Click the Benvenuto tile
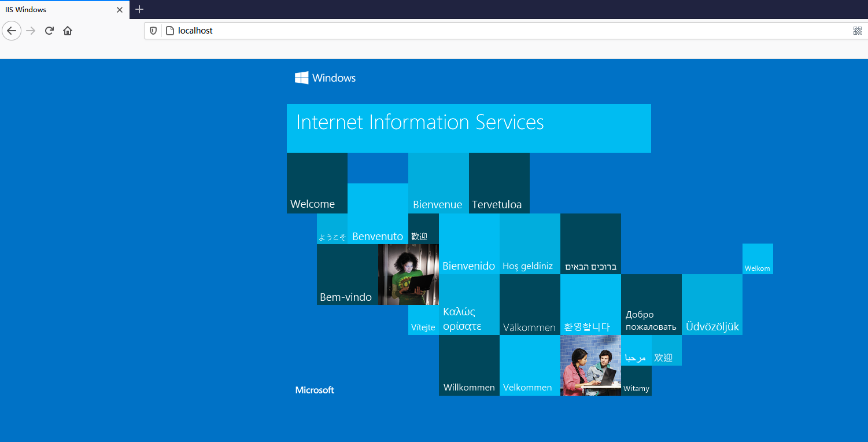 [378, 213]
